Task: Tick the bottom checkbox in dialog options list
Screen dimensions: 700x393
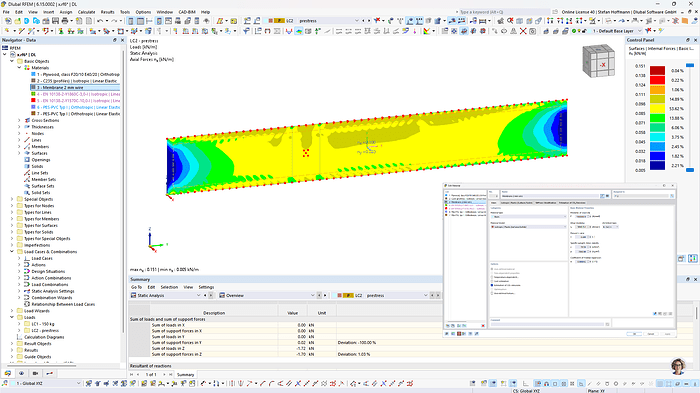Action: 492,293
